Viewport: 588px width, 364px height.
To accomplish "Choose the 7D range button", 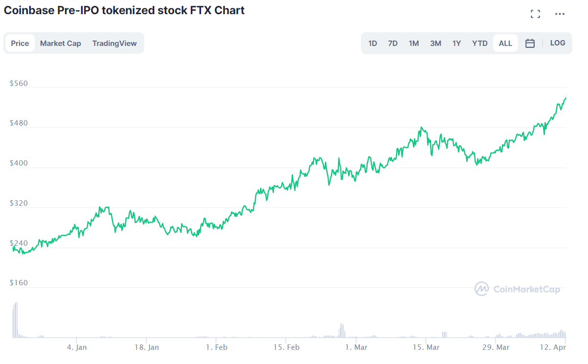I will click(x=392, y=43).
